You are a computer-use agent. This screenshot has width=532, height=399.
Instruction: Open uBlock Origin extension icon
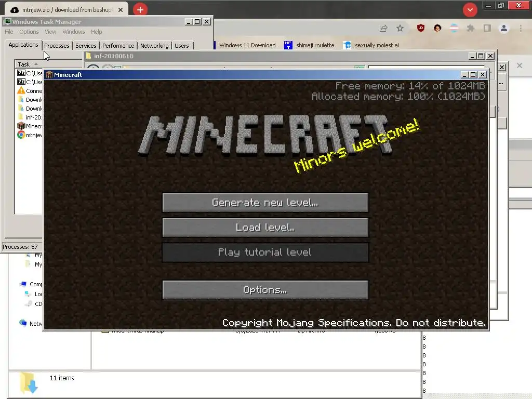(x=421, y=28)
